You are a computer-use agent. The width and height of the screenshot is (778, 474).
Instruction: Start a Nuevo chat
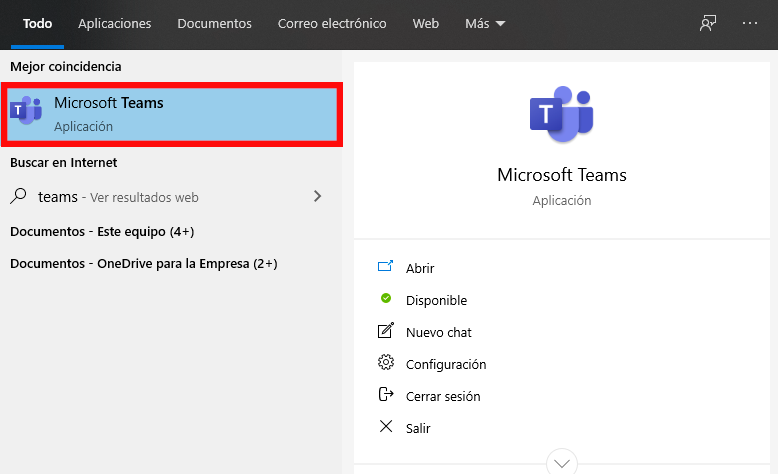click(439, 333)
